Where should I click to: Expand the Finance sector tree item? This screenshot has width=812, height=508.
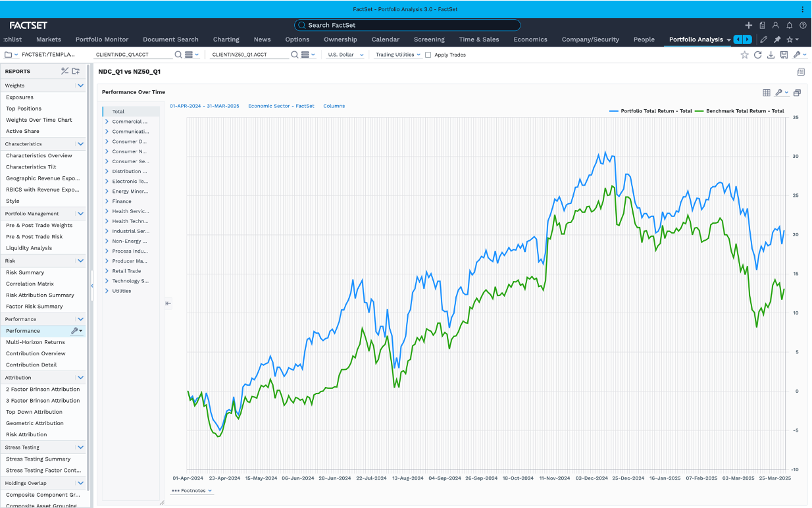107,201
